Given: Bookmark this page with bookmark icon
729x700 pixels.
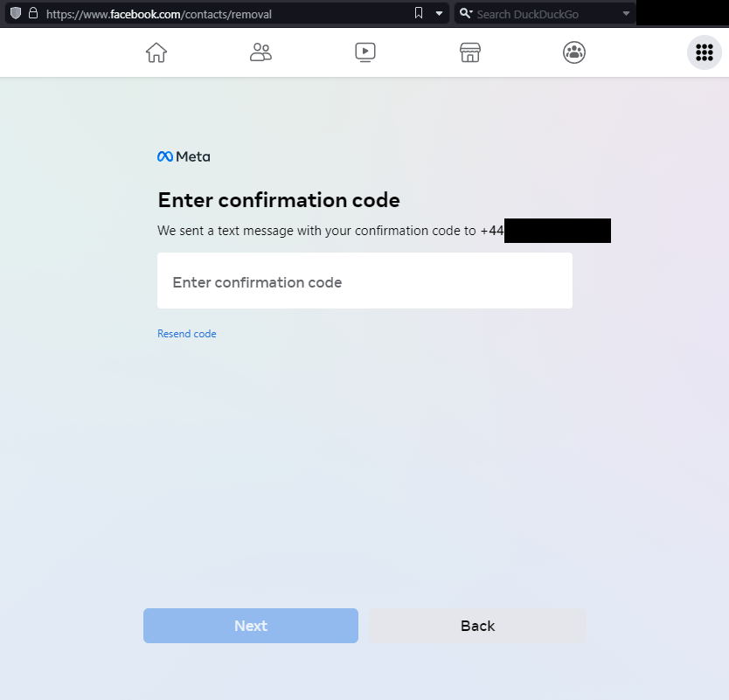Looking at the screenshot, I should pyautogui.click(x=419, y=13).
